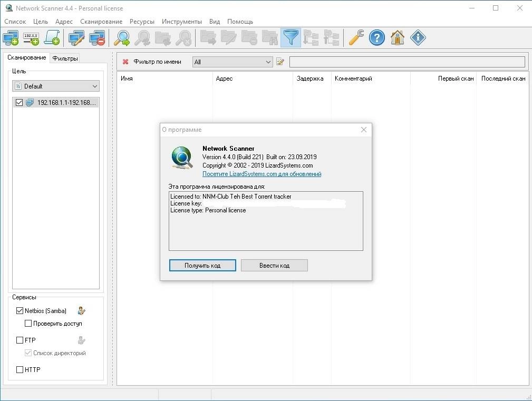Click the Ввести код button

(x=274, y=266)
